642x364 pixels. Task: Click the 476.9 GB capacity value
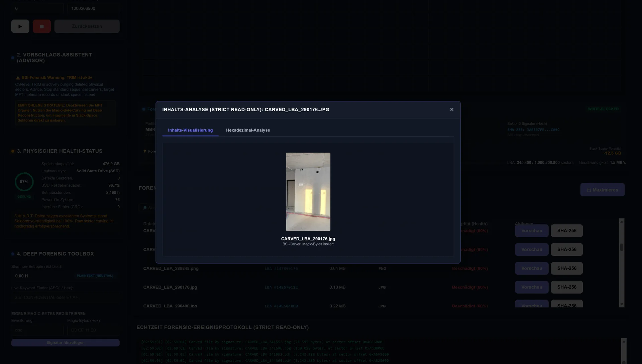(111, 164)
